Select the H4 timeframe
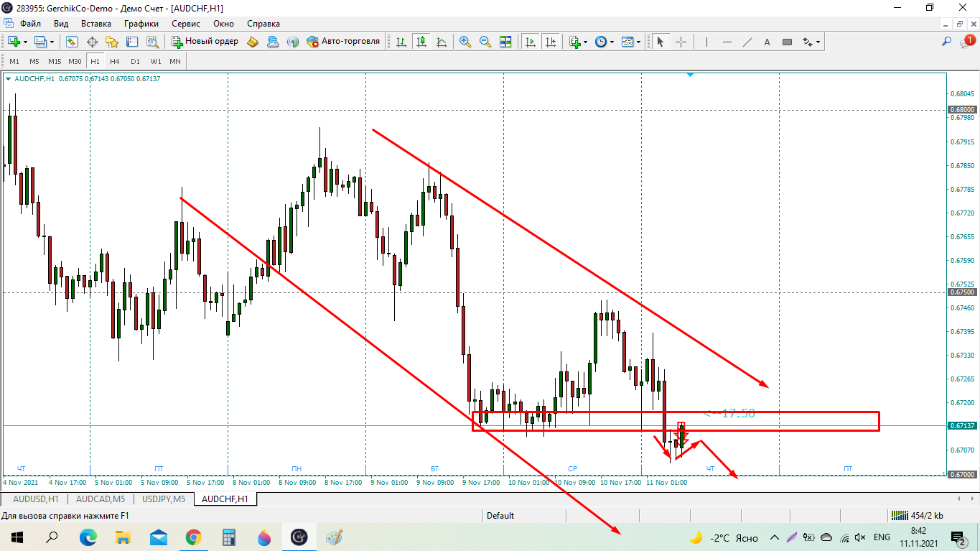 [115, 61]
